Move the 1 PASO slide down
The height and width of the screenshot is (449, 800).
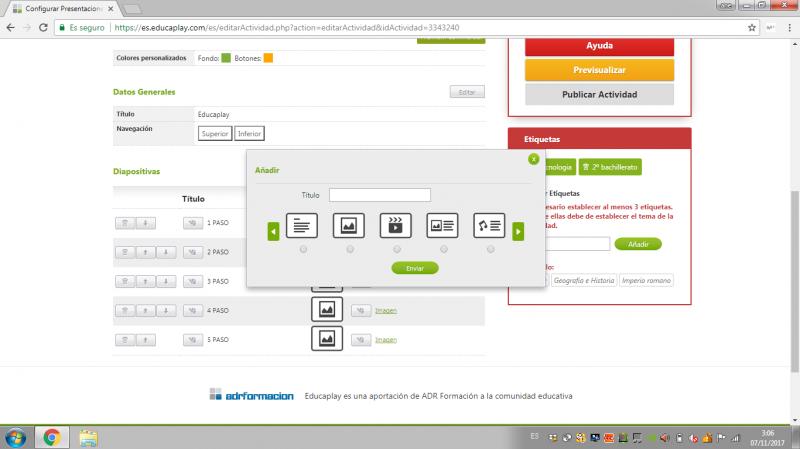tap(145, 223)
